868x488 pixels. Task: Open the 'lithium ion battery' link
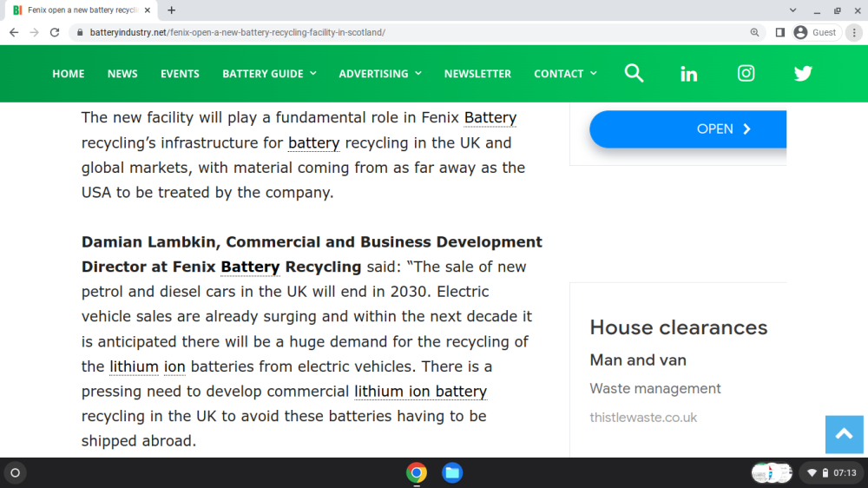click(421, 392)
